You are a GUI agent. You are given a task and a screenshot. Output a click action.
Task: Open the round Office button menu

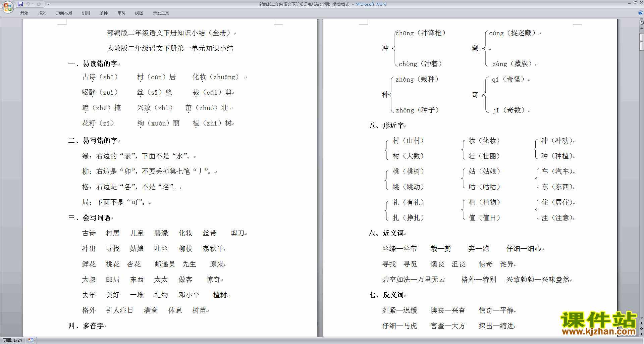click(x=7, y=7)
